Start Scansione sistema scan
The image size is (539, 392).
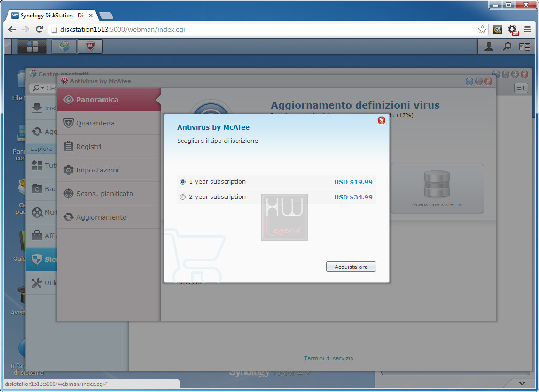point(437,188)
